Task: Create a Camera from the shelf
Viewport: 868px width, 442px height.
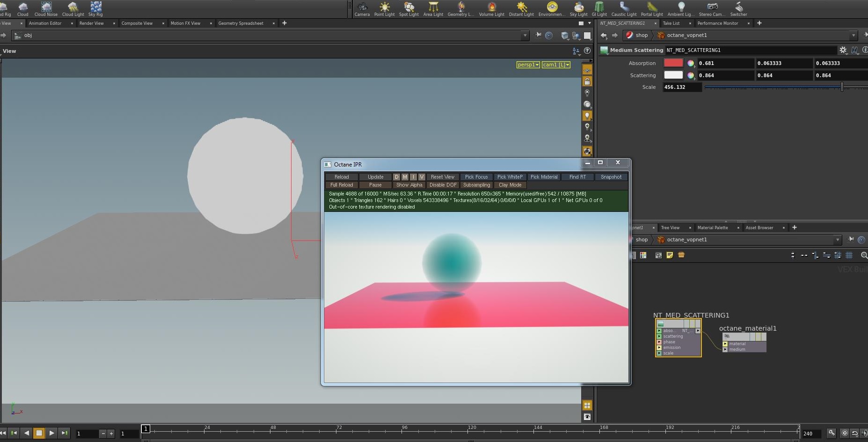Action: pyautogui.click(x=362, y=8)
